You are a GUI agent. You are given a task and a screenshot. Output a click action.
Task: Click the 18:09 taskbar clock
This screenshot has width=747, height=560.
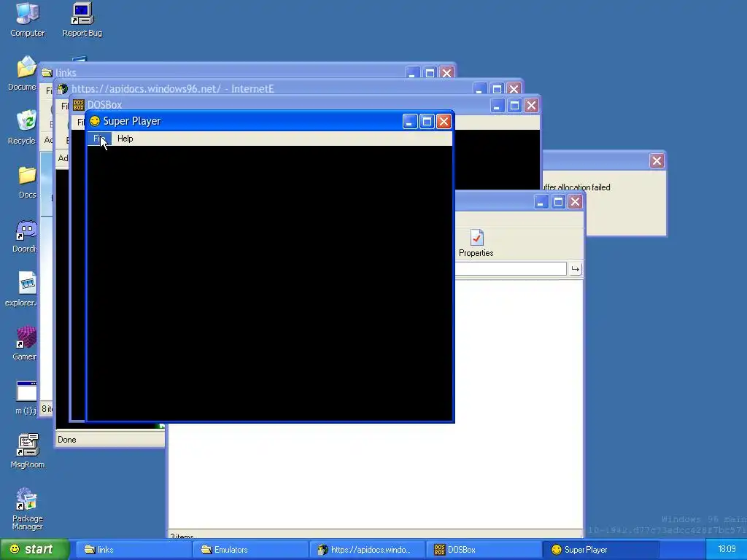[x=727, y=550]
